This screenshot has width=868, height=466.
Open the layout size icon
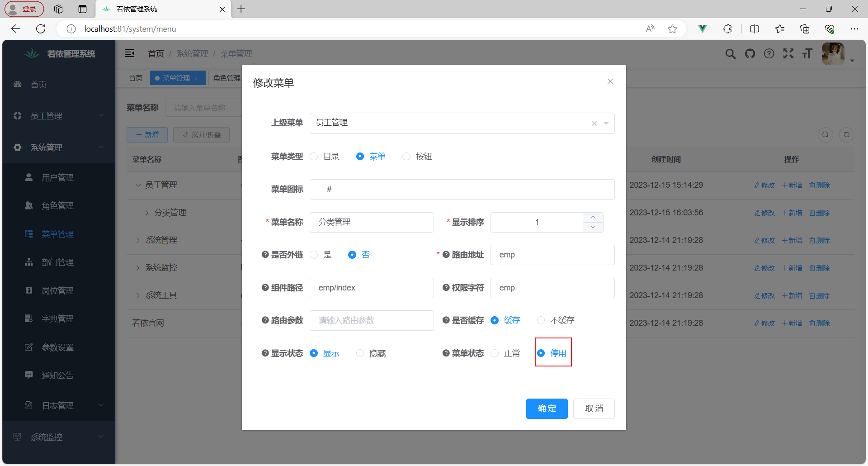pos(807,54)
